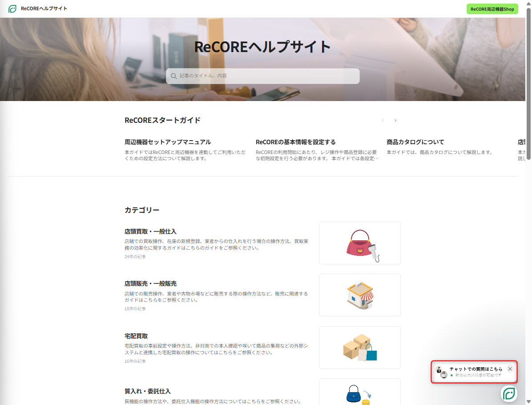
Task: Show previous start guide with left chevron
Action: click(383, 121)
